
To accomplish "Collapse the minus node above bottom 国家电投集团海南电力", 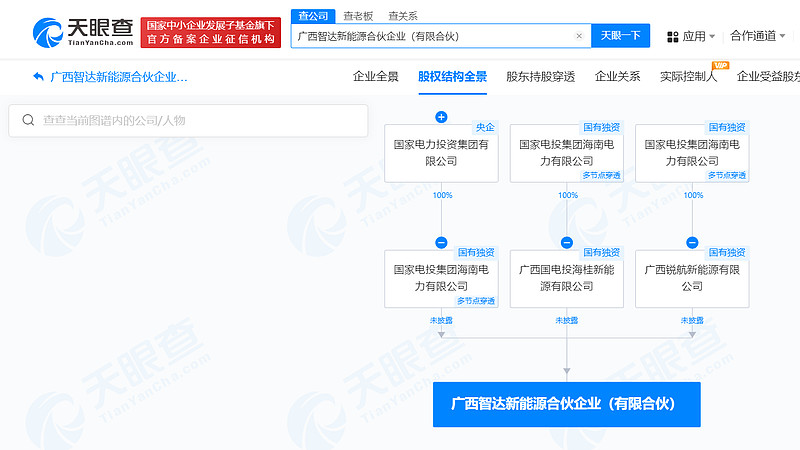I will [x=441, y=242].
